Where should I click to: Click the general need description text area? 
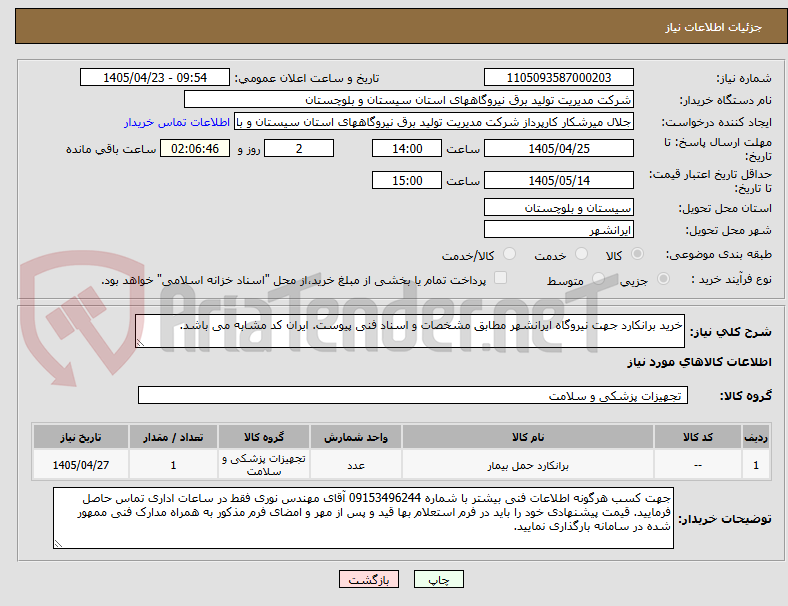(410, 331)
